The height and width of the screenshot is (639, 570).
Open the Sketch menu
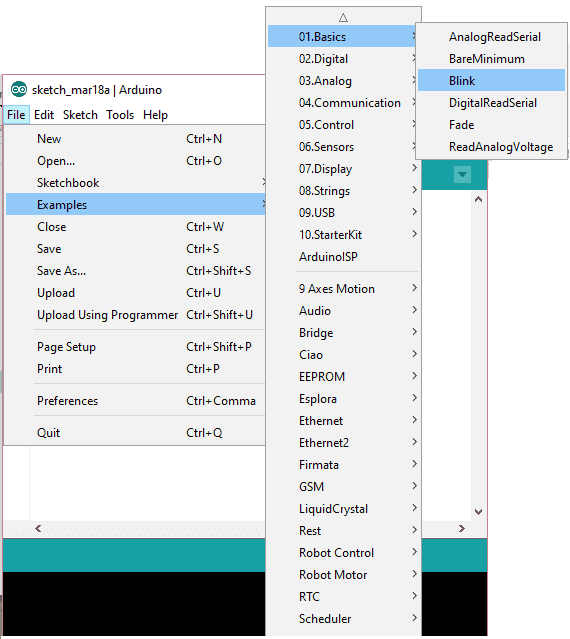80,115
